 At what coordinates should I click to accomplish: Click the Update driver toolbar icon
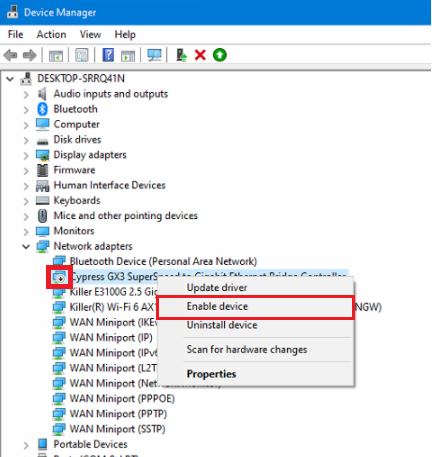click(x=181, y=55)
